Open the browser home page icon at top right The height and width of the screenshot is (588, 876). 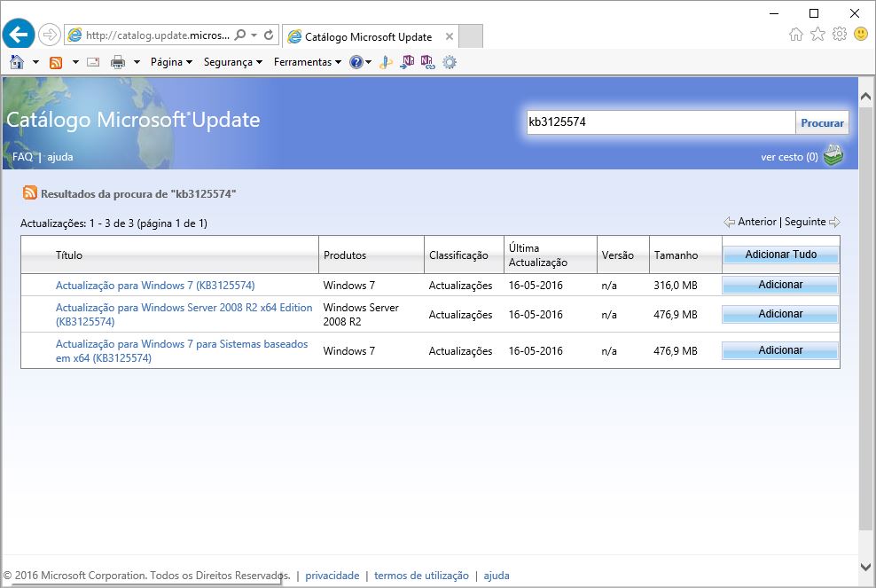(x=796, y=34)
